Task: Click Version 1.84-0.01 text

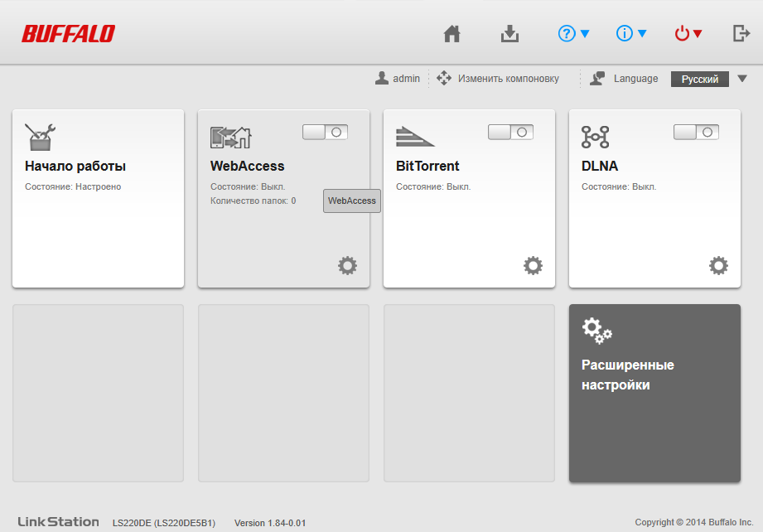Action: tap(270, 523)
